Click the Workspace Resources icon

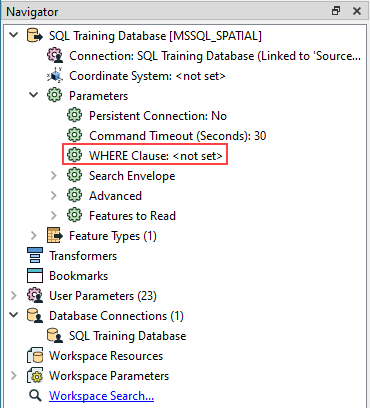click(35, 356)
